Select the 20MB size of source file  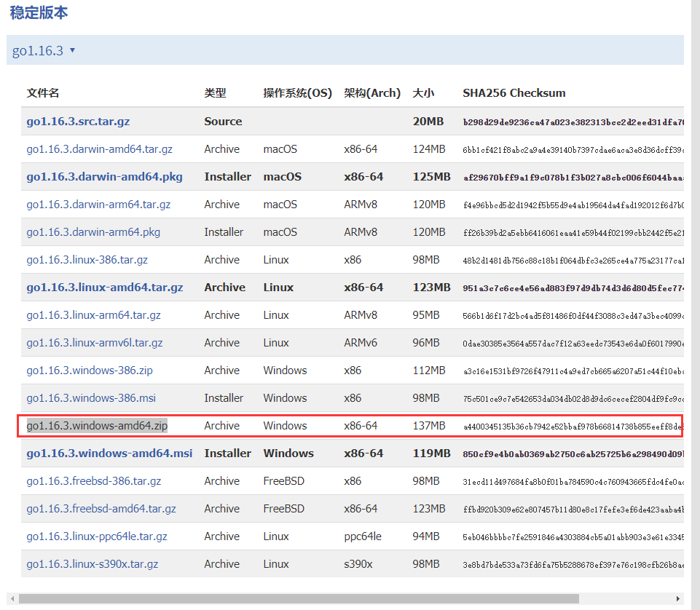point(428,122)
